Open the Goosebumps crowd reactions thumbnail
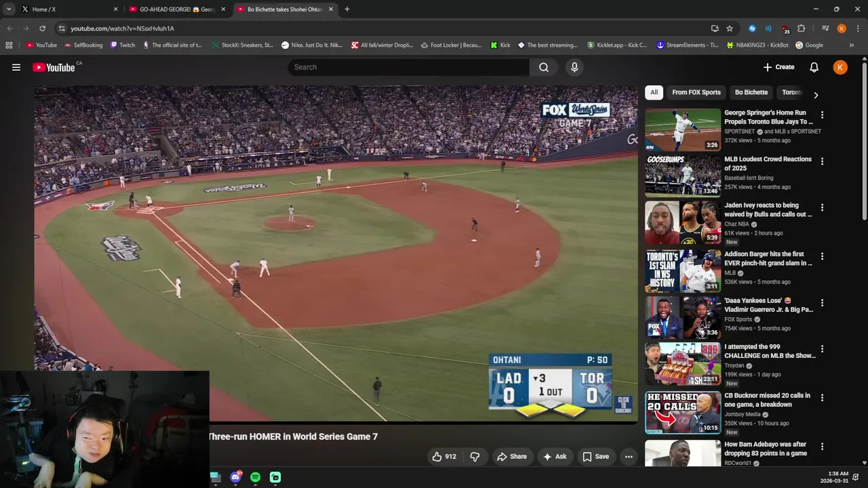868x488 pixels. (683, 176)
